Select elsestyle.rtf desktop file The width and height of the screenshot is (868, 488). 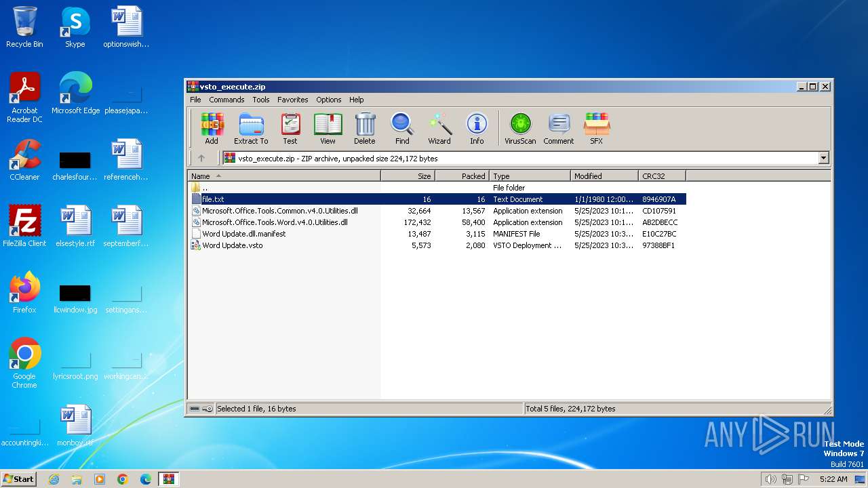(x=75, y=226)
